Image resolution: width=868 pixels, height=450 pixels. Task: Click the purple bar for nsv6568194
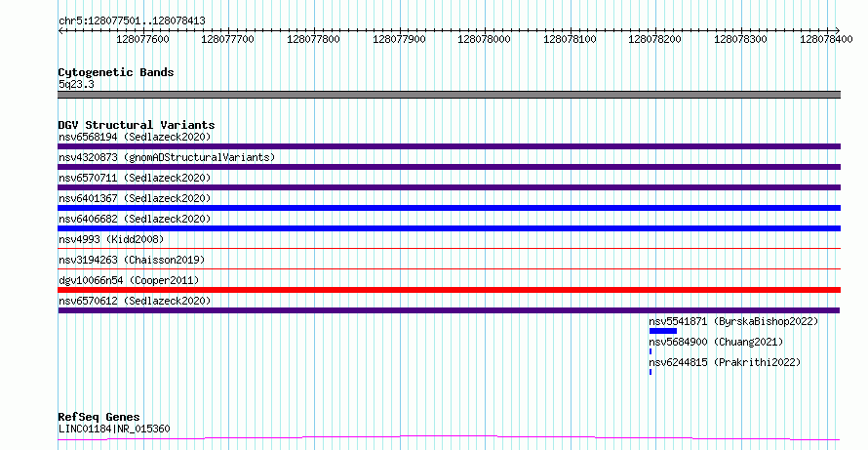[x=449, y=146]
